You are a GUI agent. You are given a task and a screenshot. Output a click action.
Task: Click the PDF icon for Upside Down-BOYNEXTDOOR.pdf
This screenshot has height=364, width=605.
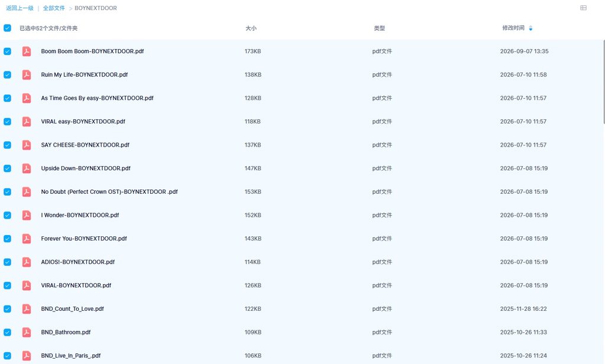pyautogui.click(x=27, y=168)
